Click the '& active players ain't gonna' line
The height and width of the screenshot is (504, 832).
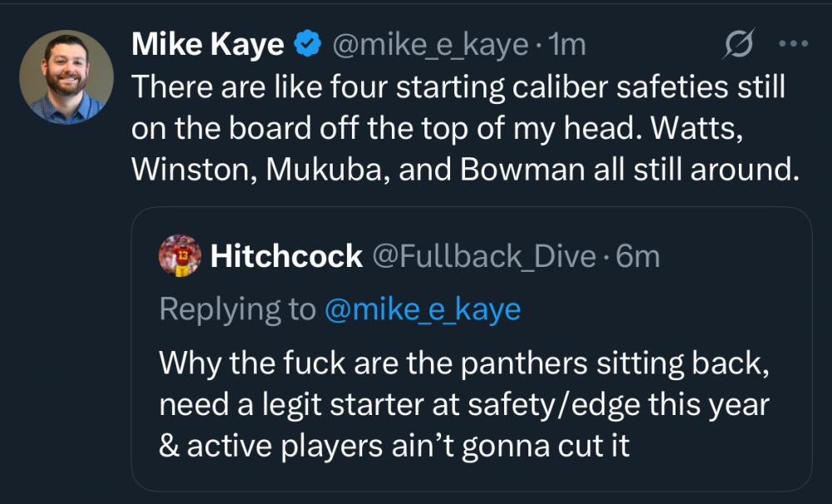[x=394, y=446]
